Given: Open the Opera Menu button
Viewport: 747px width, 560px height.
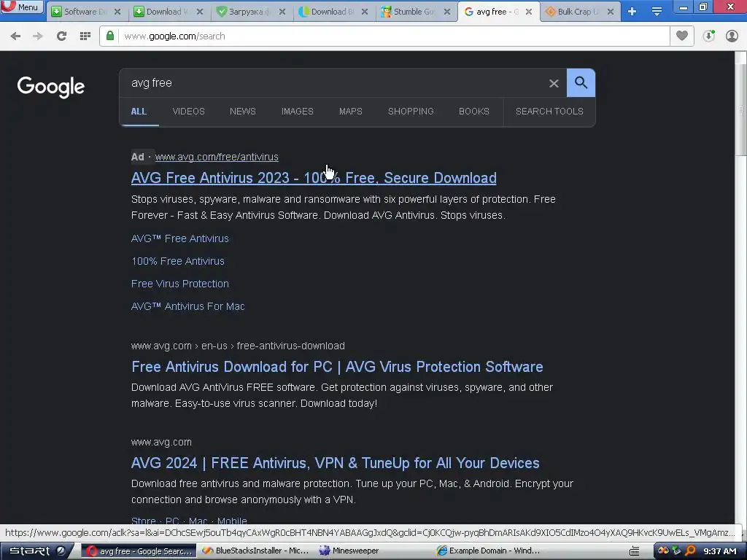Looking at the screenshot, I should [x=22, y=7].
